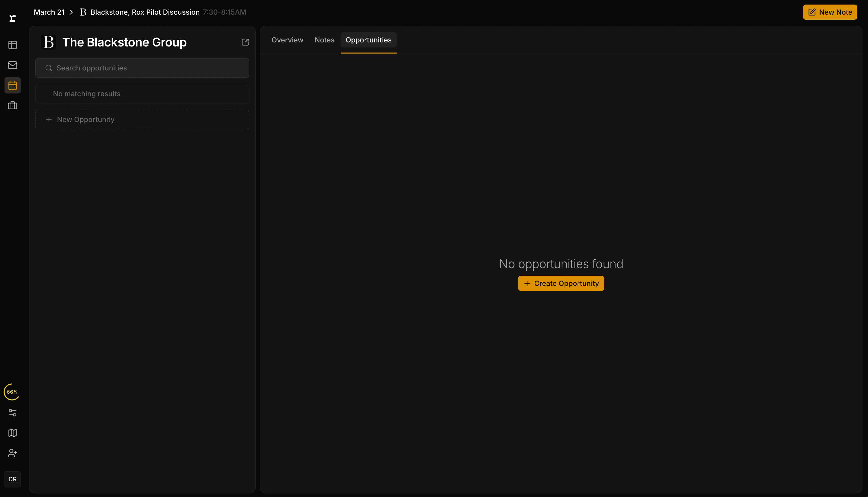Viewport: 868px width, 497px height.
Task: Click the map icon in sidebar
Action: [x=13, y=433]
